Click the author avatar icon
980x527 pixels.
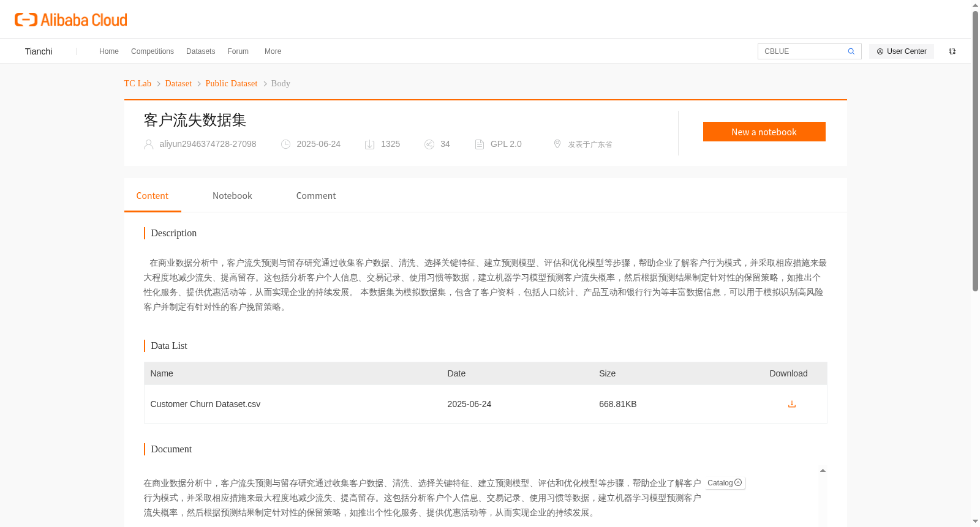148,144
